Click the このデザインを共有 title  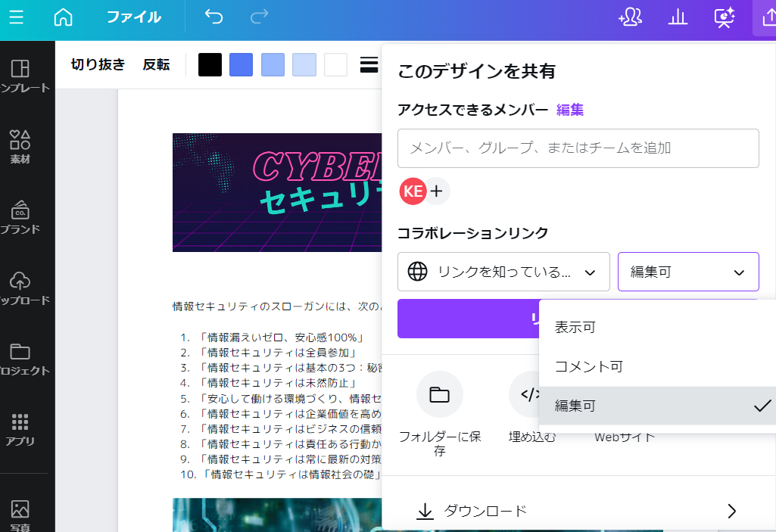click(477, 71)
